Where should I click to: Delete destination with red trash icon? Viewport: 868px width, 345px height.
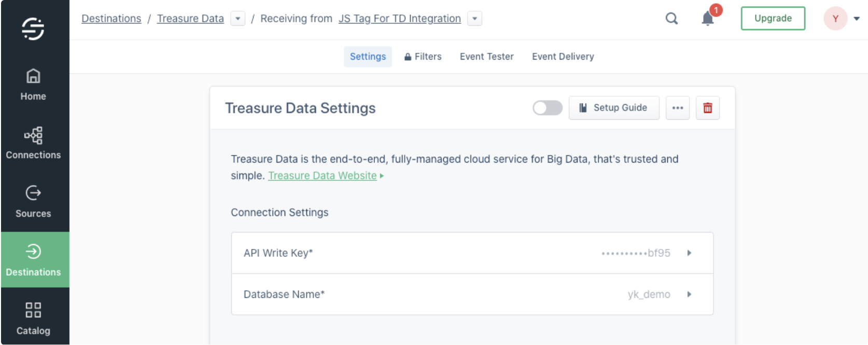707,108
